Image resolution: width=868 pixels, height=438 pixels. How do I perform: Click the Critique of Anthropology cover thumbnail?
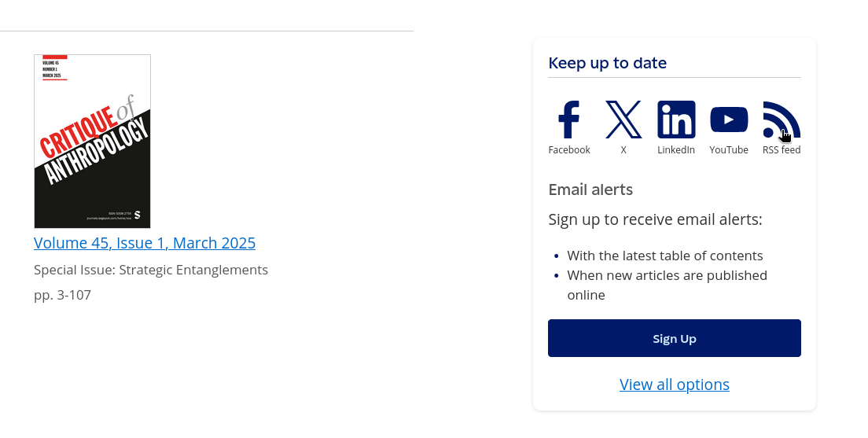[92, 142]
